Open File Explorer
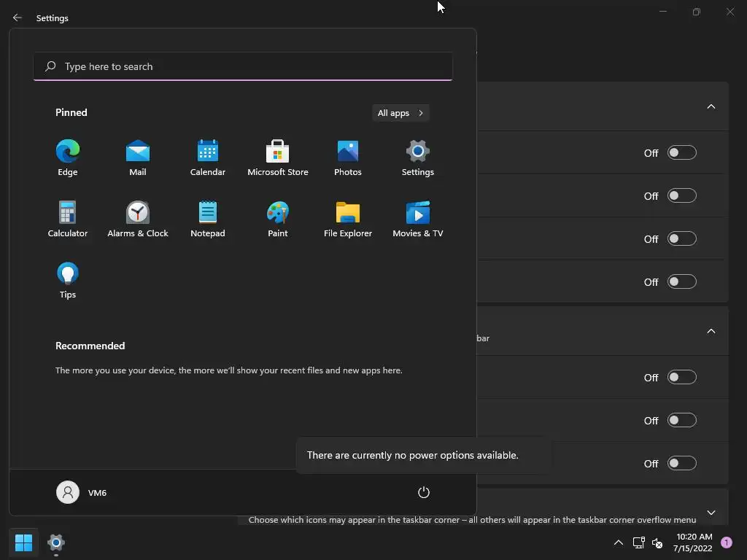Image resolution: width=747 pixels, height=560 pixels. [x=348, y=219]
